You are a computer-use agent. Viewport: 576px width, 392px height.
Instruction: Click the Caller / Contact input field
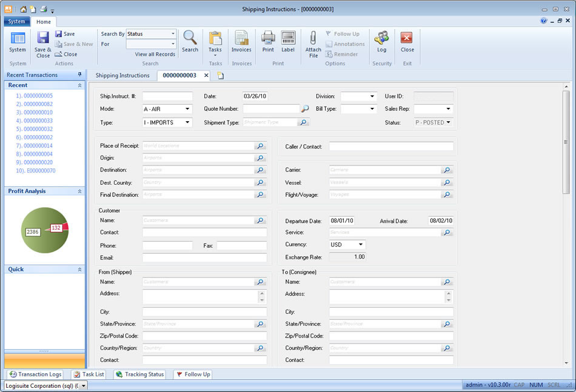point(391,147)
